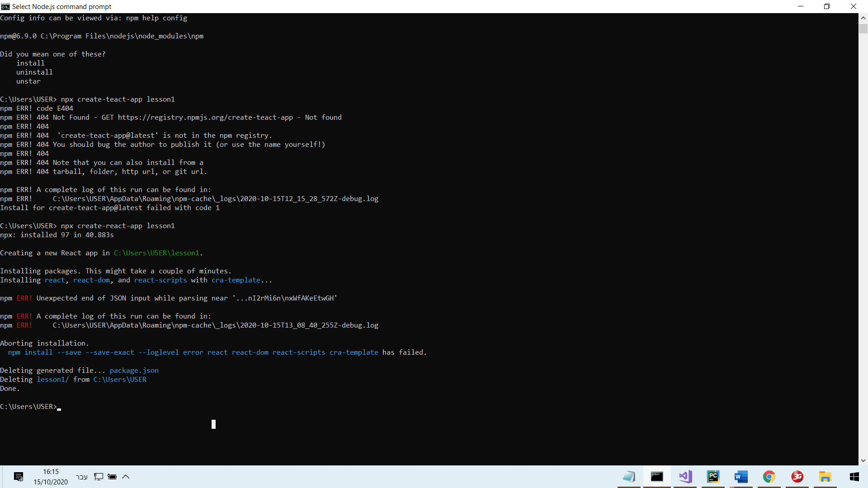868x488 pixels.
Task: Open Google Chrome from the taskbar
Action: click(x=769, y=477)
